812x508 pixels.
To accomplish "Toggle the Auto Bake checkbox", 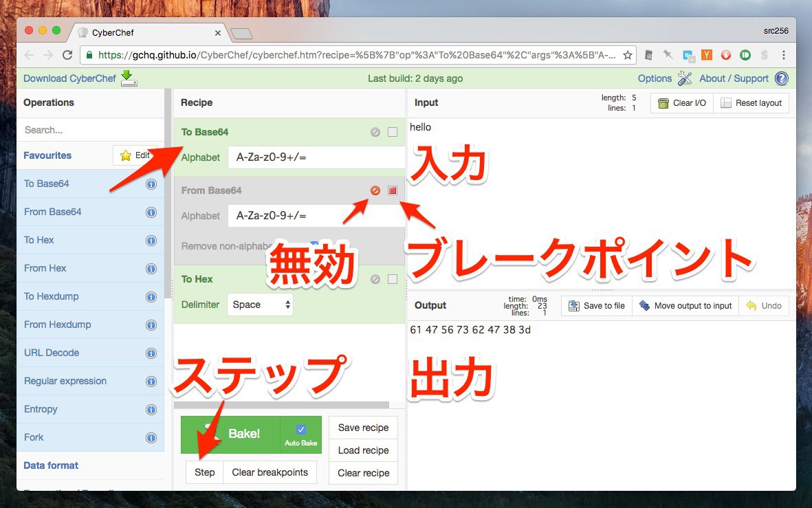I will 301,429.
